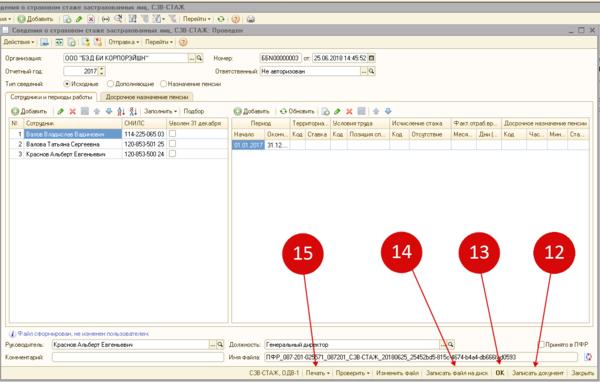Click the ellipsis button in Организация field

pos(192,58)
